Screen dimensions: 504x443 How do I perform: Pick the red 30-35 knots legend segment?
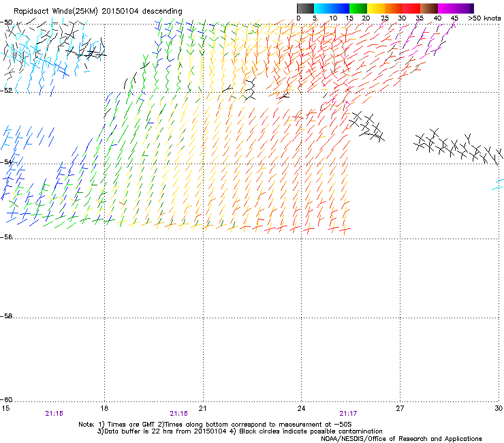tap(411, 8)
